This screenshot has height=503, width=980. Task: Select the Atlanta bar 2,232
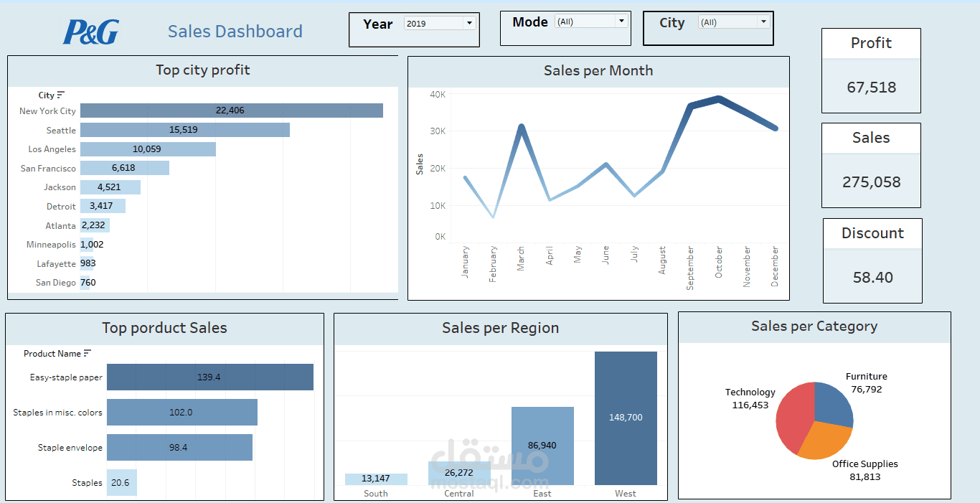pos(95,225)
